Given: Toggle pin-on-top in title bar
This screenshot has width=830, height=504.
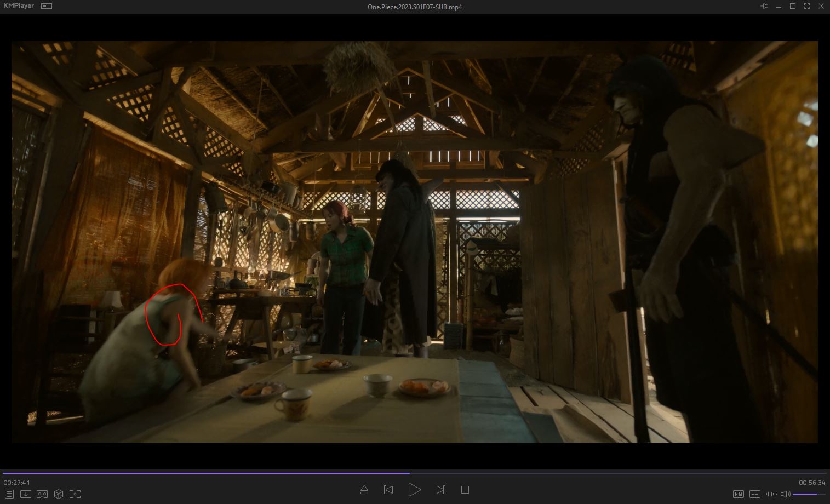Looking at the screenshot, I should [x=764, y=6].
